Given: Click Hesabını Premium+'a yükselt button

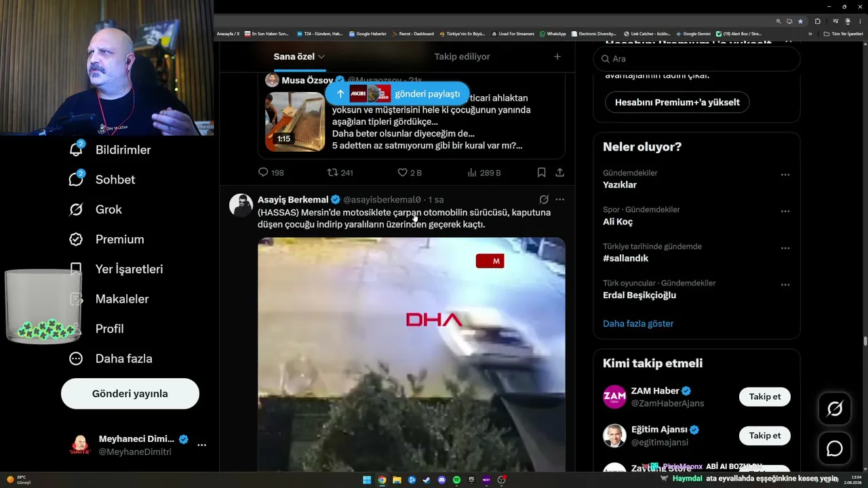Looking at the screenshot, I should pyautogui.click(x=677, y=102).
